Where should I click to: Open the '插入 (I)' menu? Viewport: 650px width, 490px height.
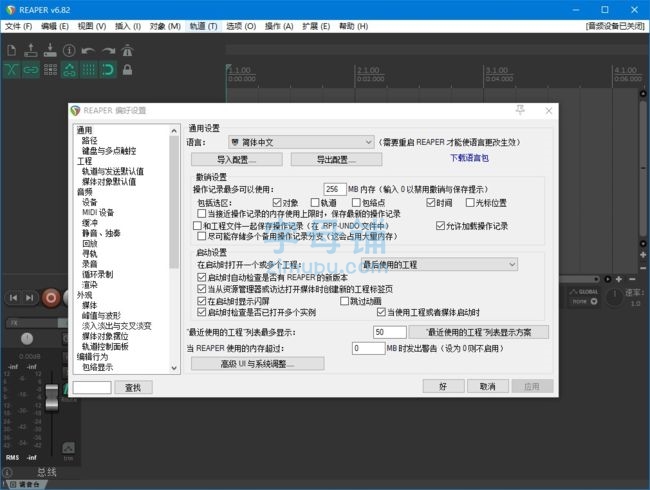tap(128, 26)
